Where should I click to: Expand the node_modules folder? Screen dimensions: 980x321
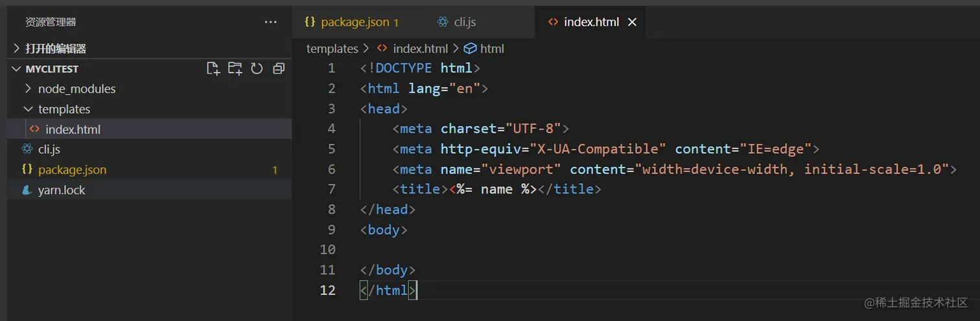pos(149,89)
